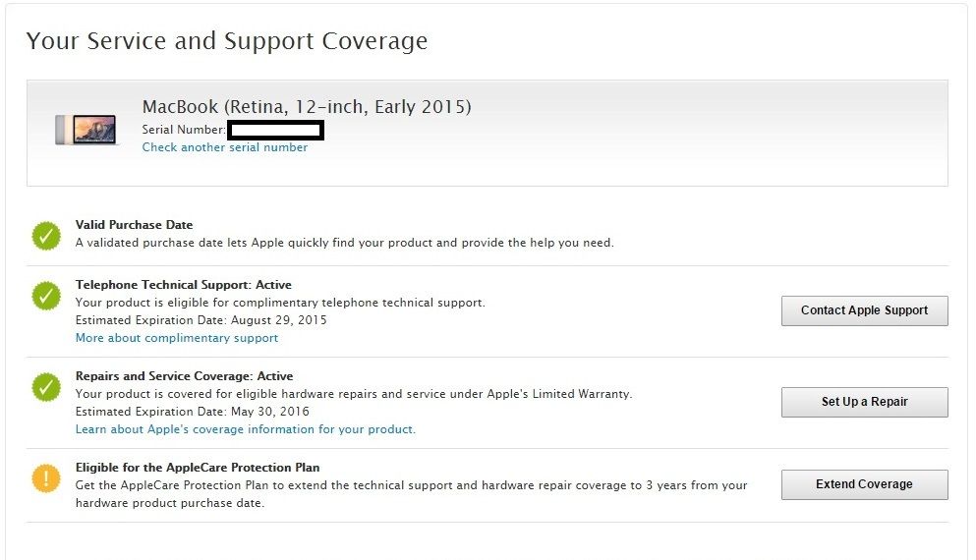Click the redacted serial number box
The width and height of the screenshot is (976, 560).
click(x=276, y=130)
